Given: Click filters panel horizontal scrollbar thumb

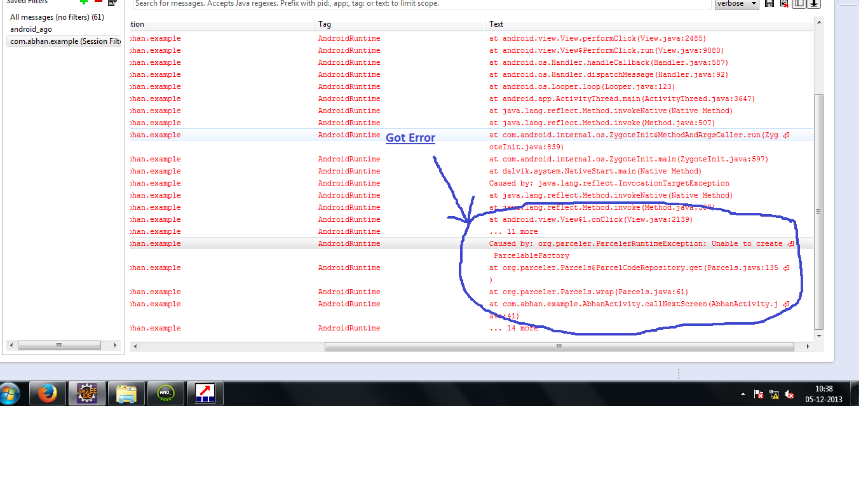Looking at the screenshot, I should pos(59,346).
